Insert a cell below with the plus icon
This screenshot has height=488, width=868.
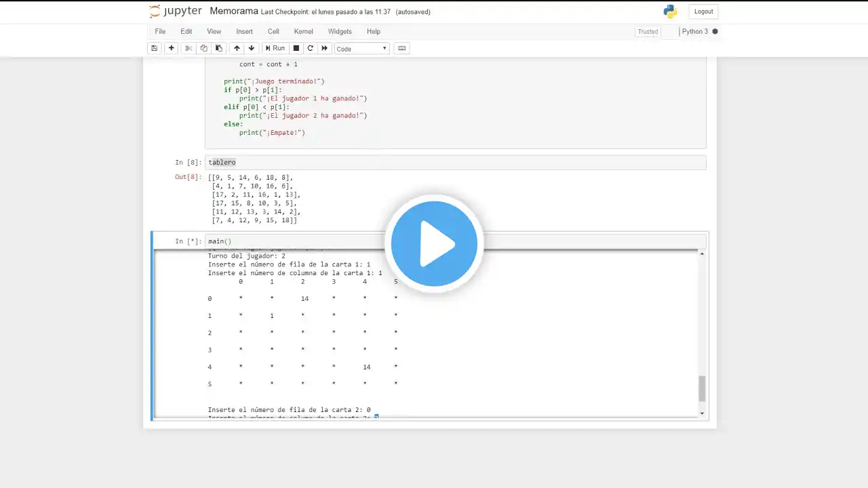[x=172, y=48]
